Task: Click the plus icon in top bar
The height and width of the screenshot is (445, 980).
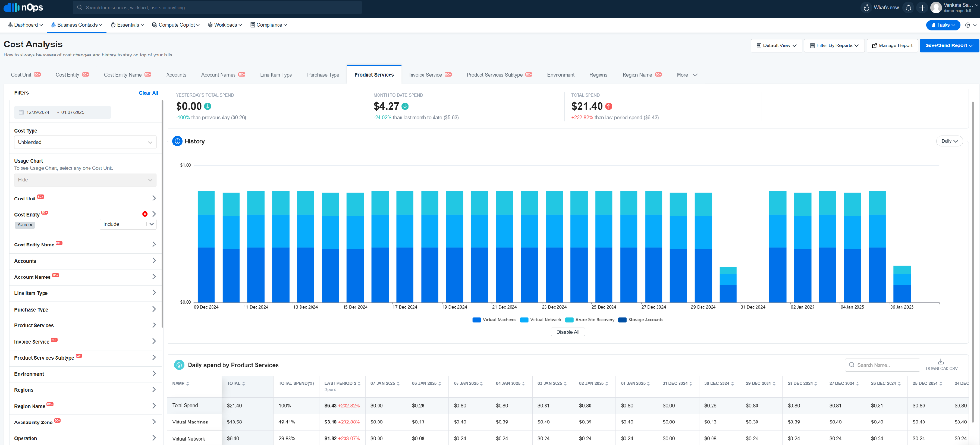Action: [x=922, y=8]
